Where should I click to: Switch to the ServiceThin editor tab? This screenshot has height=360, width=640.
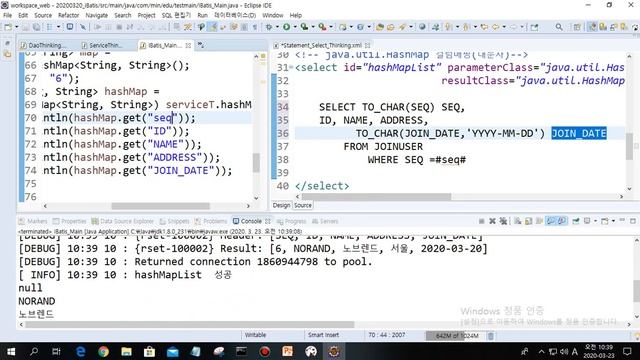[x=105, y=45]
